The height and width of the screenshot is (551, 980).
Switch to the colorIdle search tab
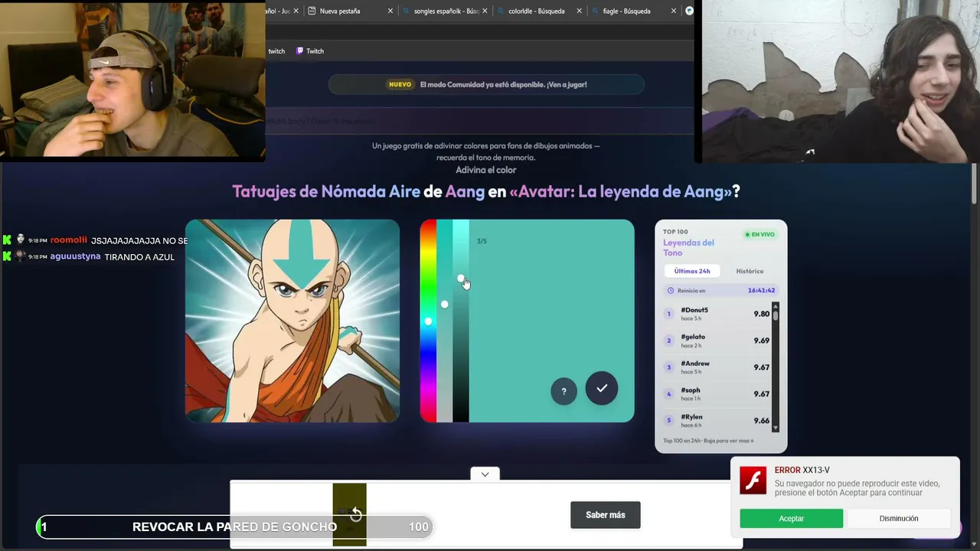539,11
